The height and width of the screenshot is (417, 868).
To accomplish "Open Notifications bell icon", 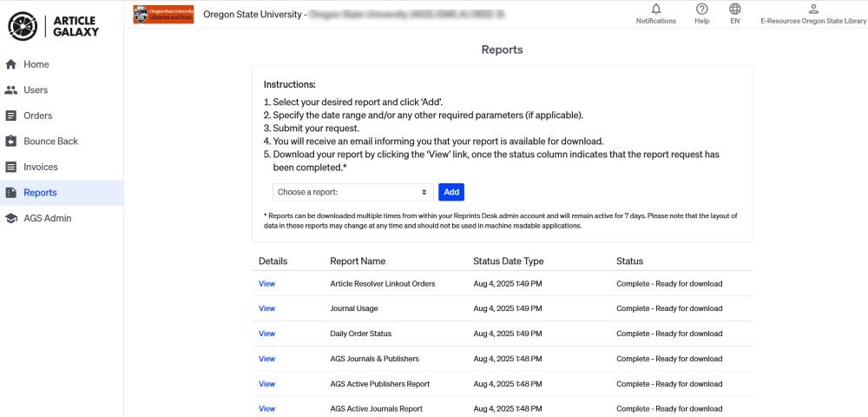I will [655, 10].
